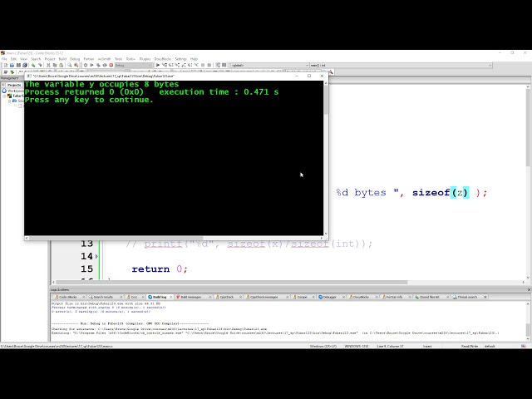The width and height of the screenshot is (532, 399).
Task: Click the Debug/Continue arrow icon
Action: pos(158,65)
